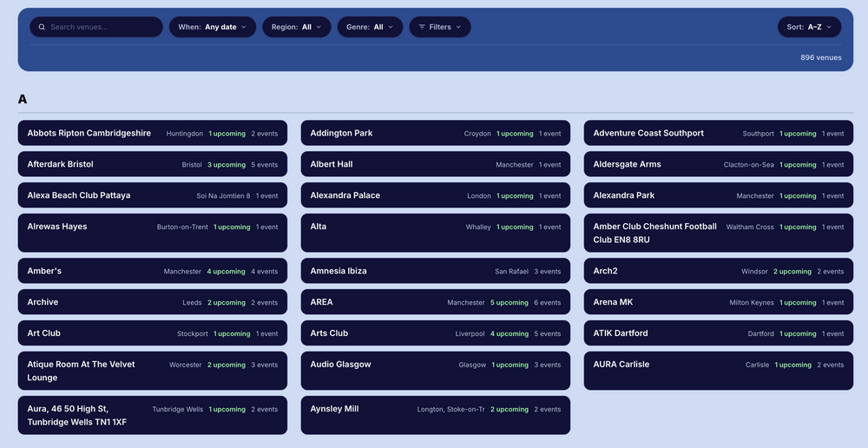Click '6 events' on AREA card
The width and height of the screenshot is (868, 448).
coord(548,303)
